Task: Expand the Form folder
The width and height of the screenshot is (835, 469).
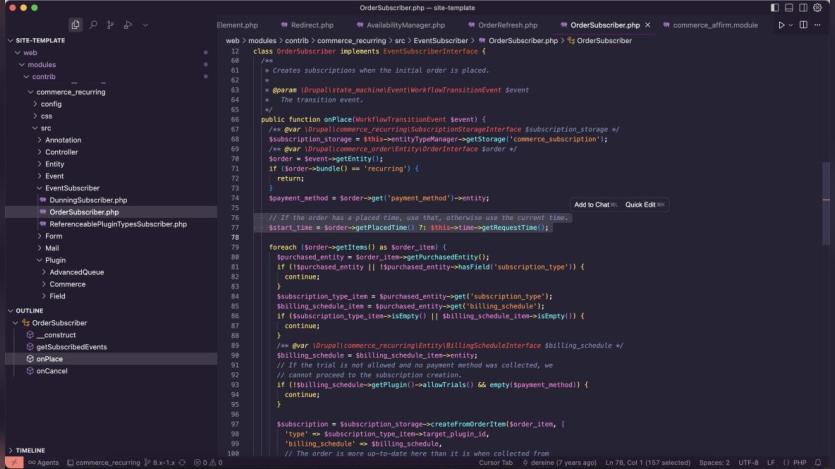Action: click(53, 236)
